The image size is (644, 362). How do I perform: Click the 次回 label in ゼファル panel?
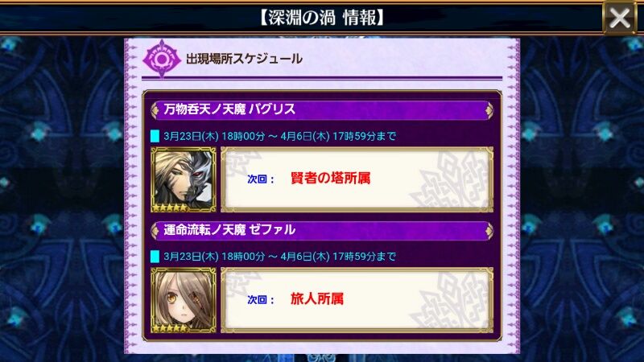(x=261, y=300)
